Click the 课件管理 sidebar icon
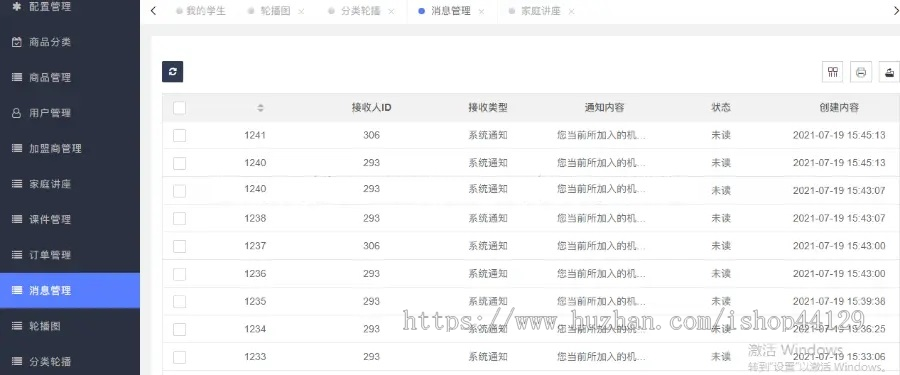The image size is (900, 375). click(17, 219)
